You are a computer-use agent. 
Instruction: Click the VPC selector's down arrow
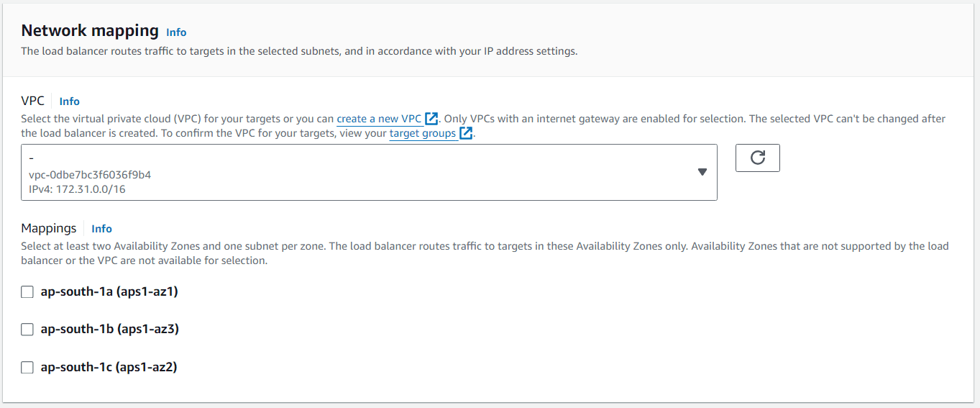click(x=702, y=172)
